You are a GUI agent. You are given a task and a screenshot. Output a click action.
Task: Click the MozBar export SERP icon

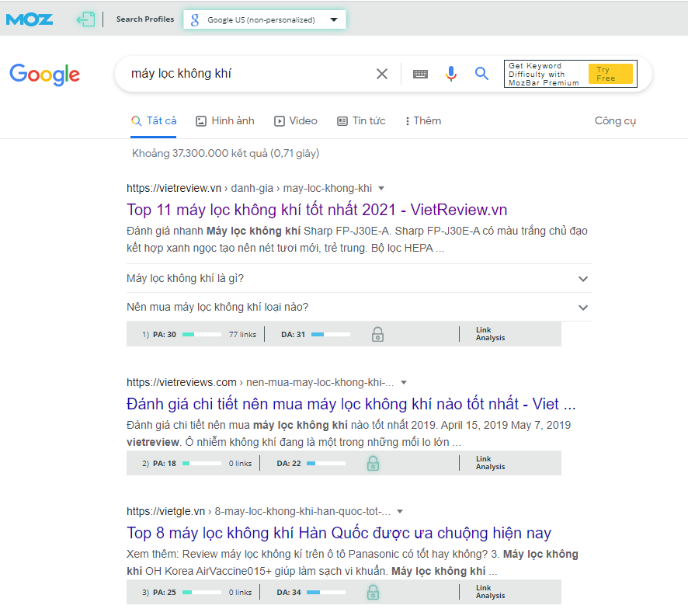(x=85, y=19)
